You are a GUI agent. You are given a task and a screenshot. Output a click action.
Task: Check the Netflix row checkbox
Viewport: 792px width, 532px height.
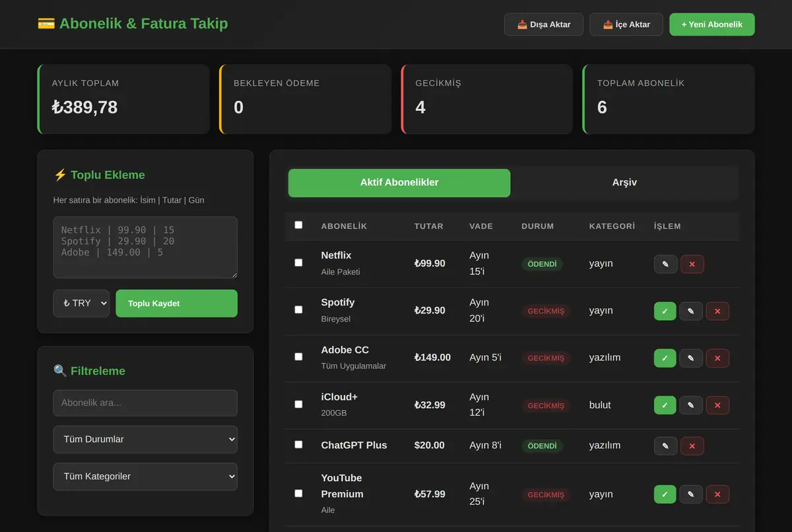point(298,263)
